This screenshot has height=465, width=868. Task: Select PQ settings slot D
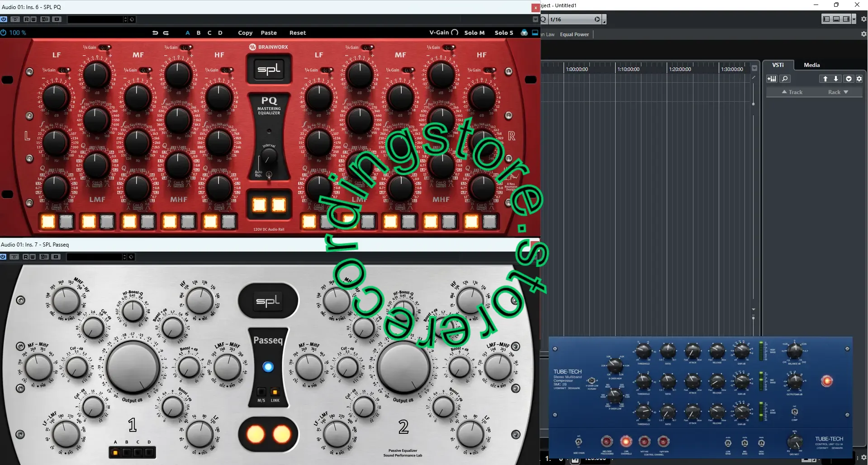(220, 33)
